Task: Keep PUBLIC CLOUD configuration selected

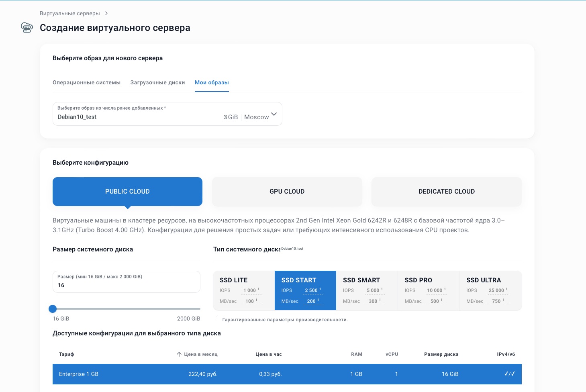Action: (127, 192)
